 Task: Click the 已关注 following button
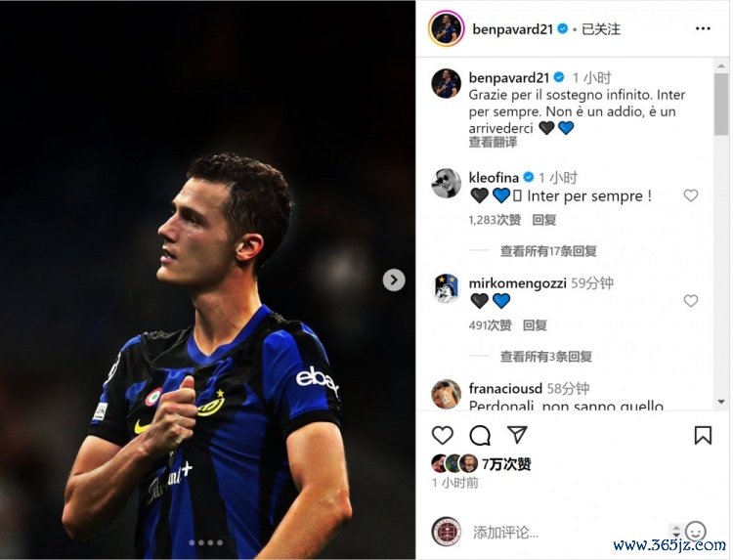click(x=601, y=29)
